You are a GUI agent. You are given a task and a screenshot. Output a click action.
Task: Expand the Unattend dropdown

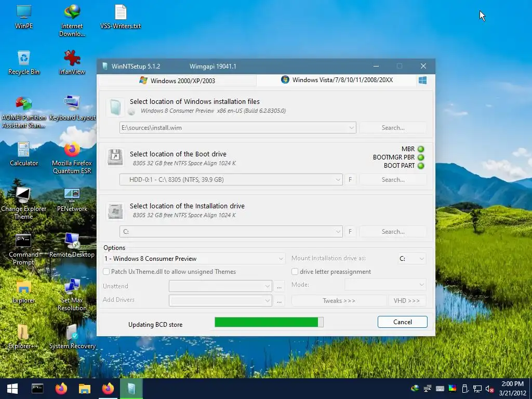click(268, 286)
